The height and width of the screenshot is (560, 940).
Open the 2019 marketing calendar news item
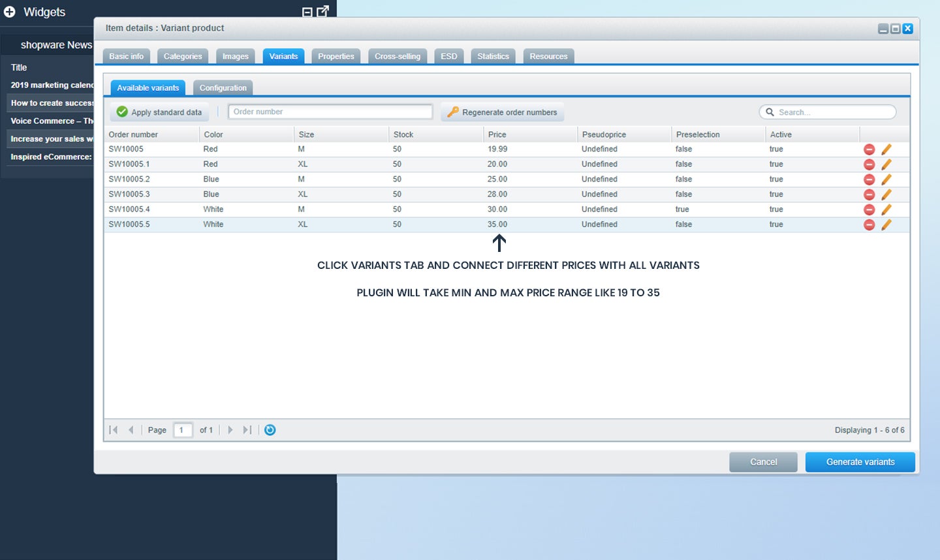[50, 86]
